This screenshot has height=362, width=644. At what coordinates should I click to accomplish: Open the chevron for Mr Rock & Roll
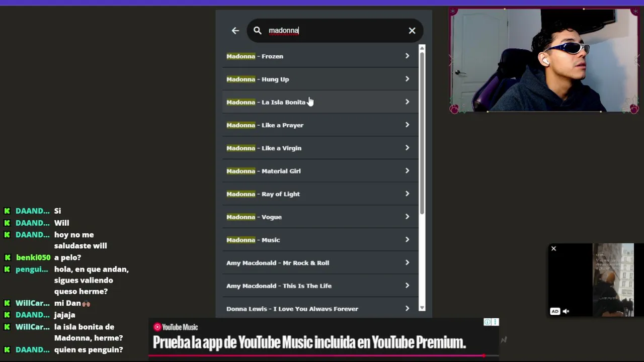click(407, 262)
